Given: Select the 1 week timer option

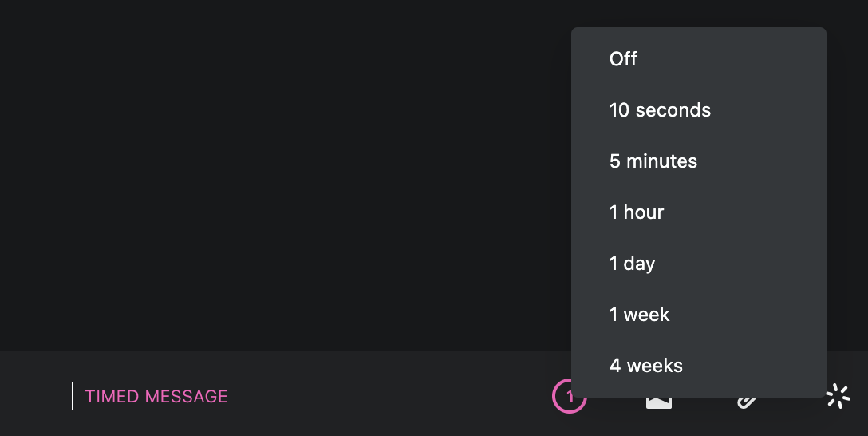Looking at the screenshot, I should [x=639, y=315].
